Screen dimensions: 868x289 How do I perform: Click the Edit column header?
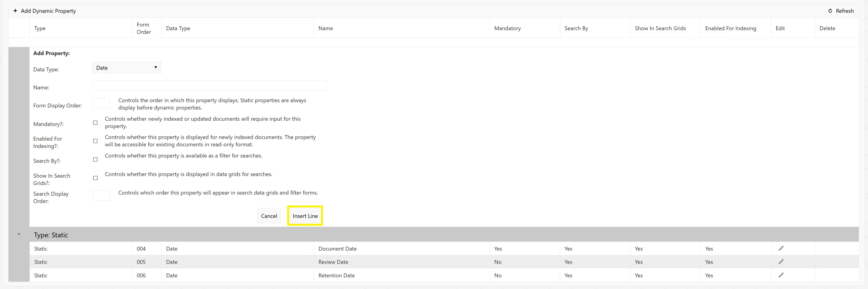pyautogui.click(x=780, y=28)
